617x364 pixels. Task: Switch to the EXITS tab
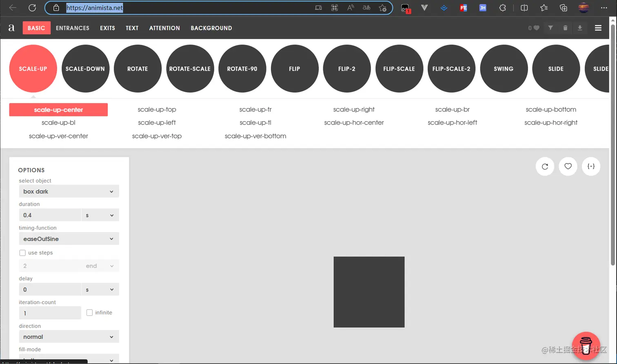[x=107, y=28]
